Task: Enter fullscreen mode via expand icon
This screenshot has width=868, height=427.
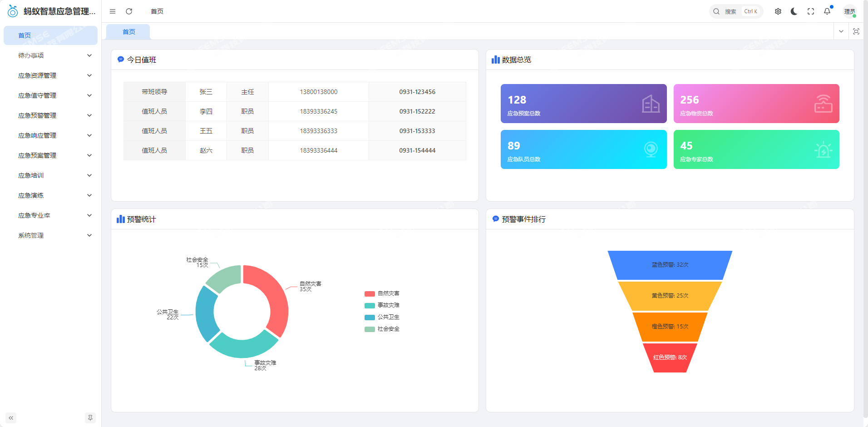Action: click(x=811, y=11)
